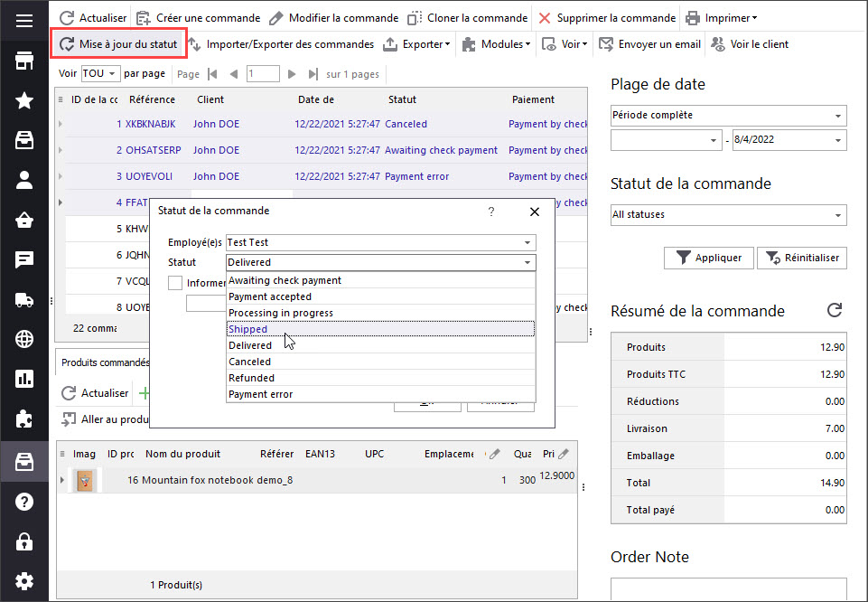Open the Produits commandés tab
The height and width of the screenshot is (602, 868).
(x=103, y=362)
